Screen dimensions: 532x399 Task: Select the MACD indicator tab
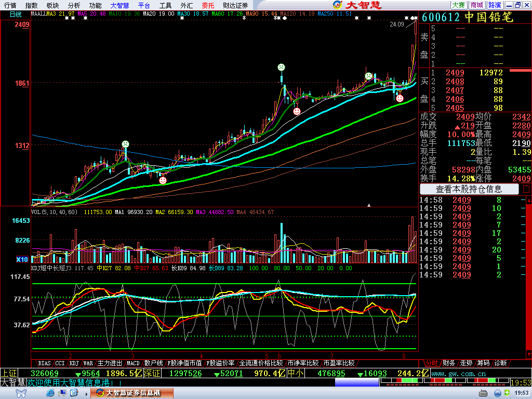coord(133,363)
